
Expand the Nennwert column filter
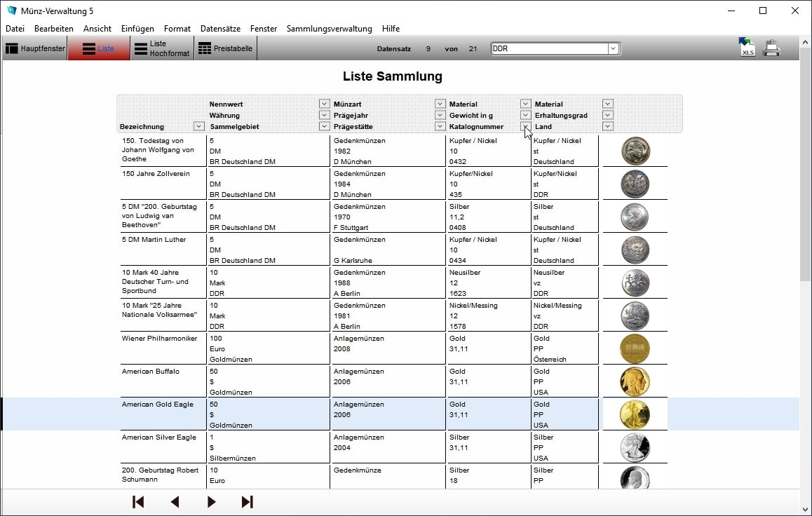tap(324, 104)
